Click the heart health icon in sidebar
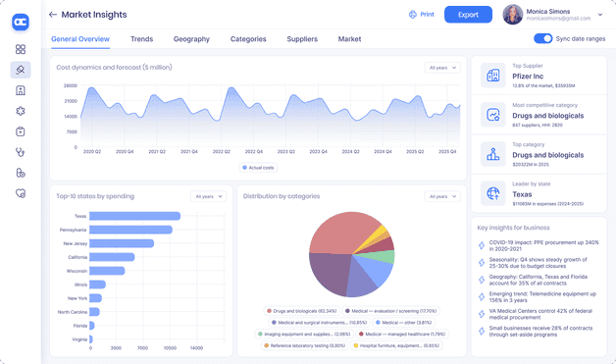This screenshot has height=364, width=616. point(21,193)
